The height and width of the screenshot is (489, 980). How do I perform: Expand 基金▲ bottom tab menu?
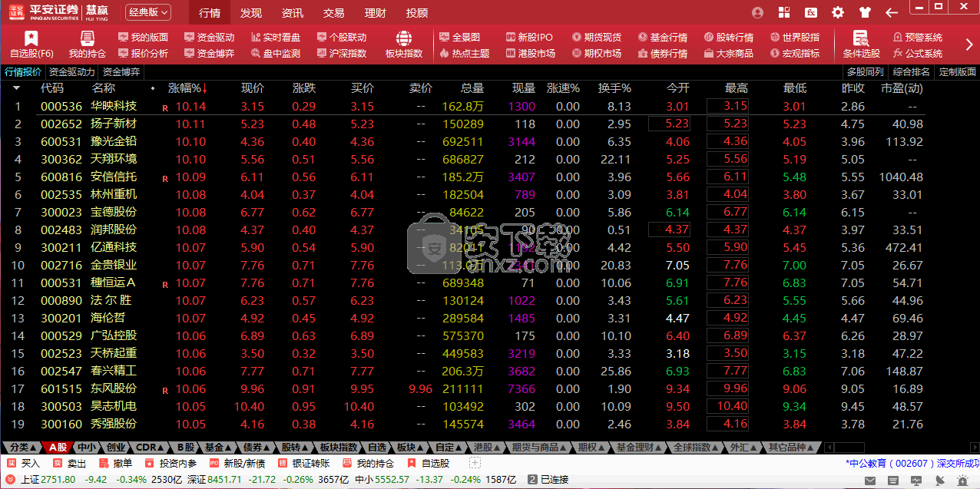(218, 447)
